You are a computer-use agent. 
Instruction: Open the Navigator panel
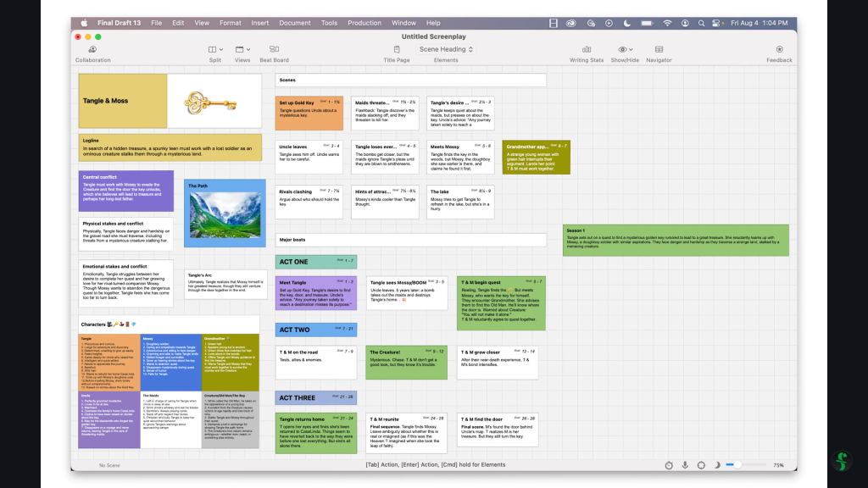pos(659,50)
